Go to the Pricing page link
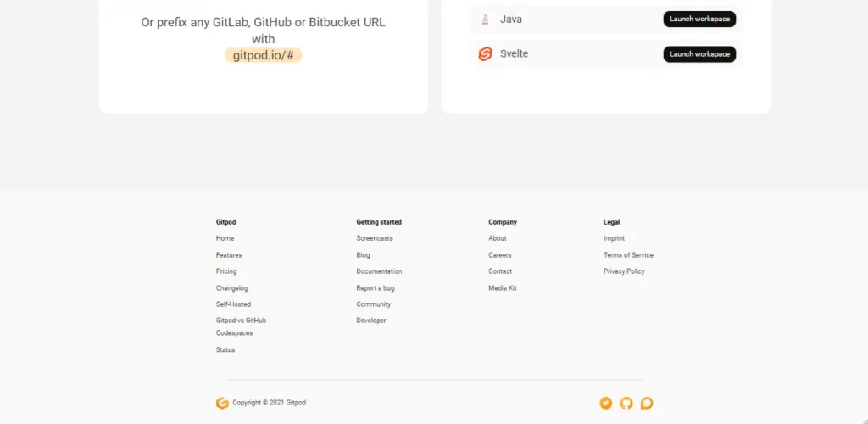This screenshot has width=868, height=424. click(226, 271)
